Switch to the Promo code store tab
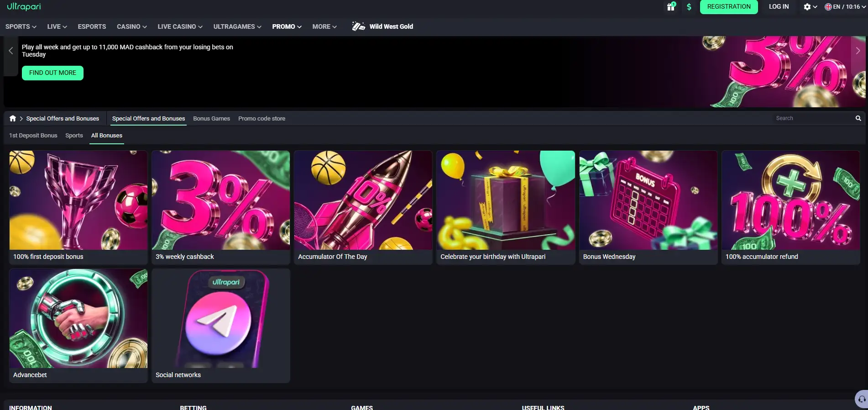 (x=261, y=118)
